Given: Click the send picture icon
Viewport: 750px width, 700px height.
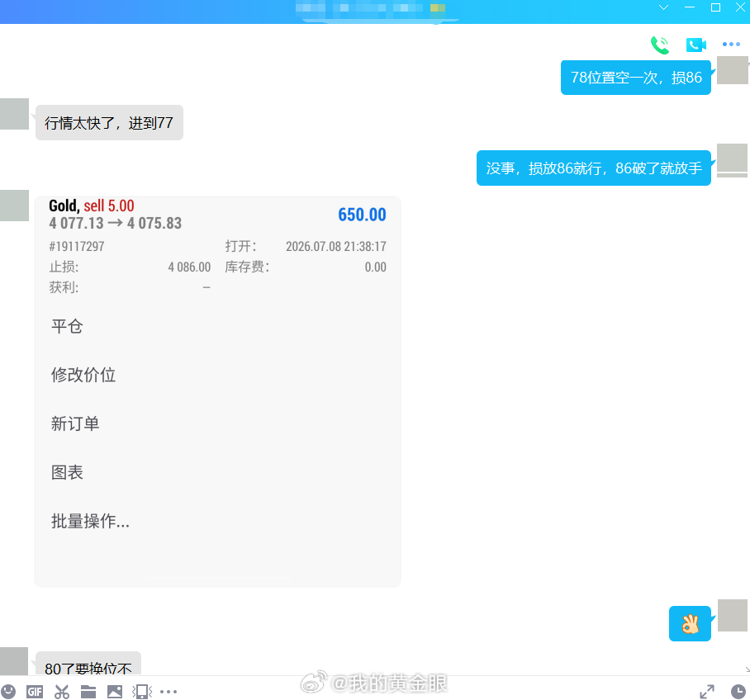Looking at the screenshot, I should [115, 692].
